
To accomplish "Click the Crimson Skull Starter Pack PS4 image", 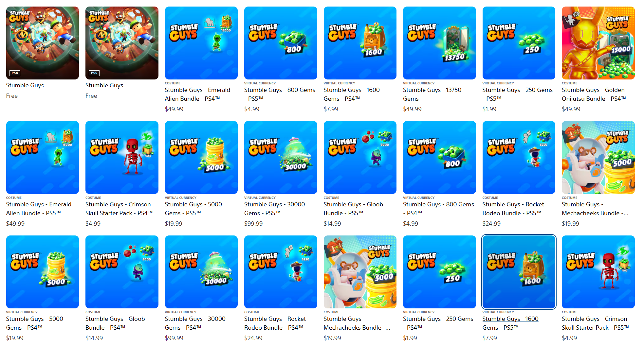I will [x=122, y=157].
